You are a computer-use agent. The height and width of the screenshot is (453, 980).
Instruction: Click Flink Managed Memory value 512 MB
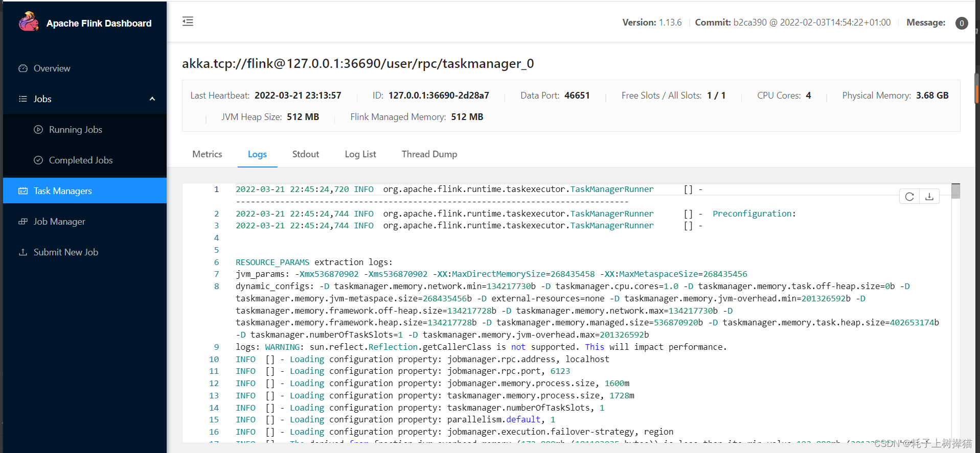467,117
